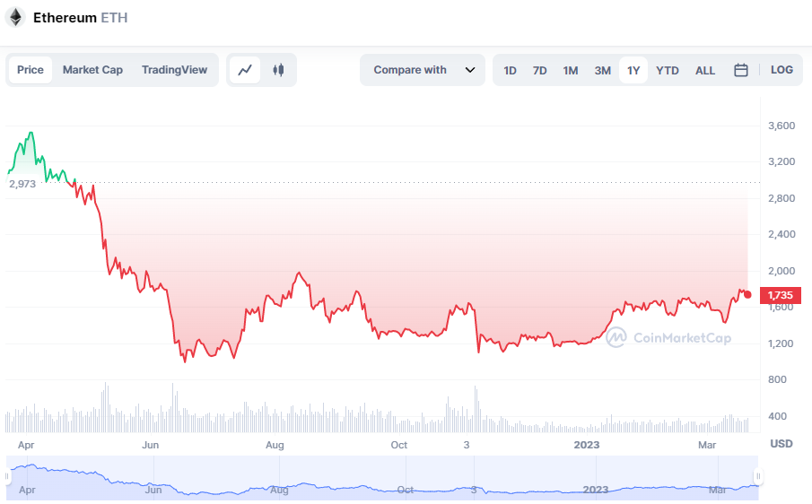Click the 3,200 y-axis label
The height and width of the screenshot is (504, 812).
click(781, 162)
